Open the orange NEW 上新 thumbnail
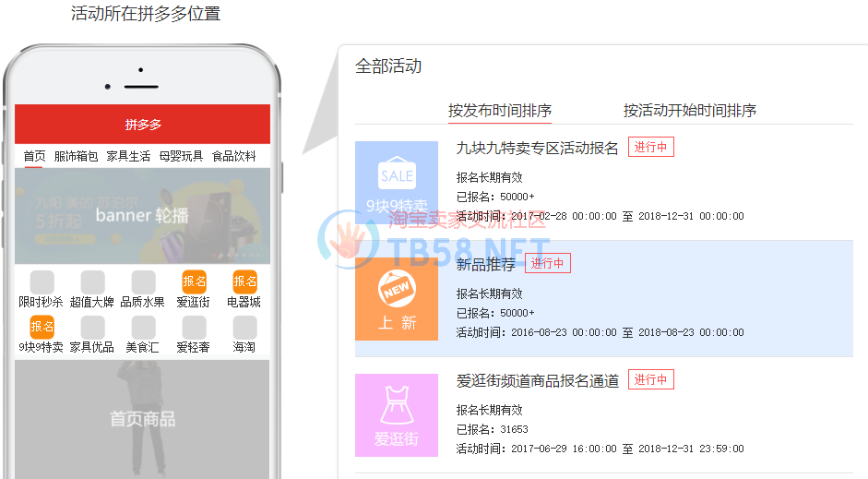The height and width of the screenshot is (479, 868). (397, 299)
